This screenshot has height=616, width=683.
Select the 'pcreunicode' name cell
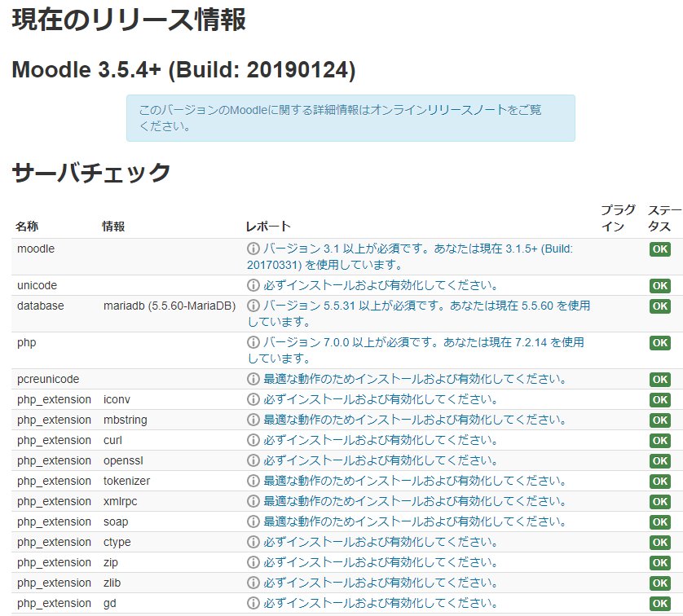pyautogui.click(x=48, y=379)
